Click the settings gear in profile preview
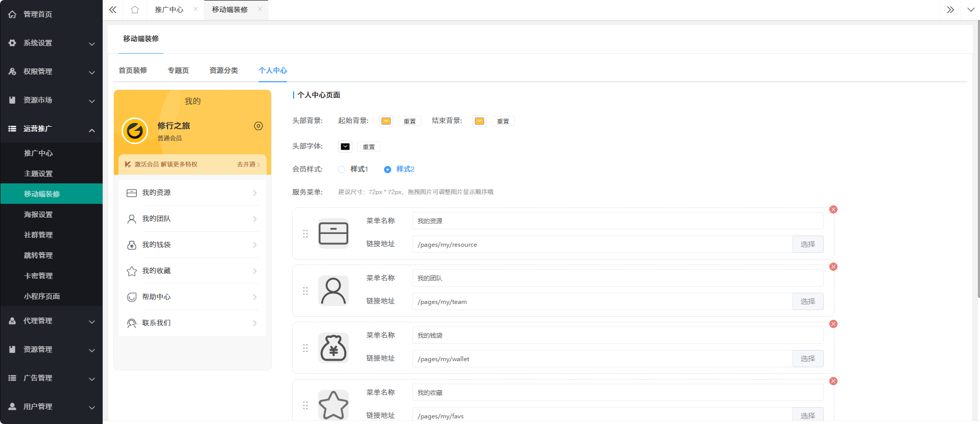The height and width of the screenshot is (424, 980). (258, 126)
